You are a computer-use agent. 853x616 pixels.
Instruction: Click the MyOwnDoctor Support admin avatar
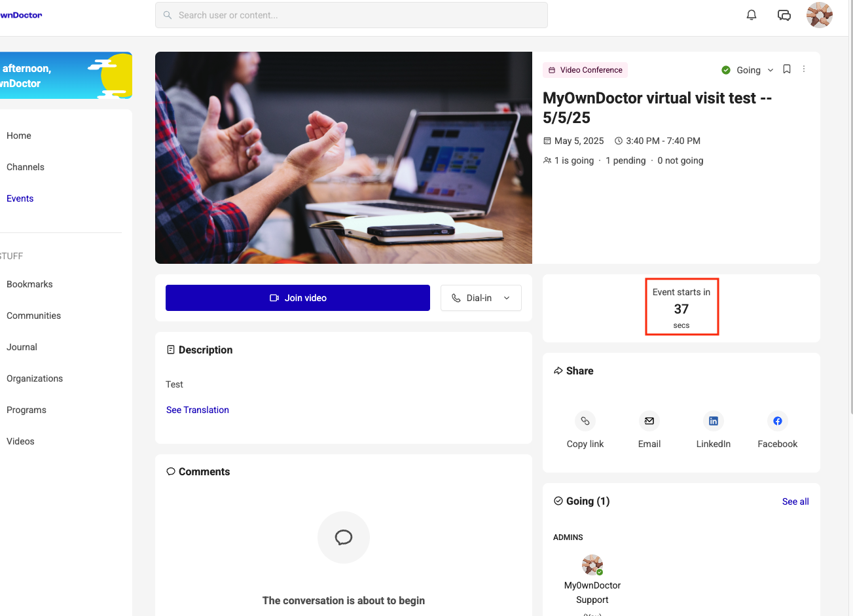(x=592, y=565)
